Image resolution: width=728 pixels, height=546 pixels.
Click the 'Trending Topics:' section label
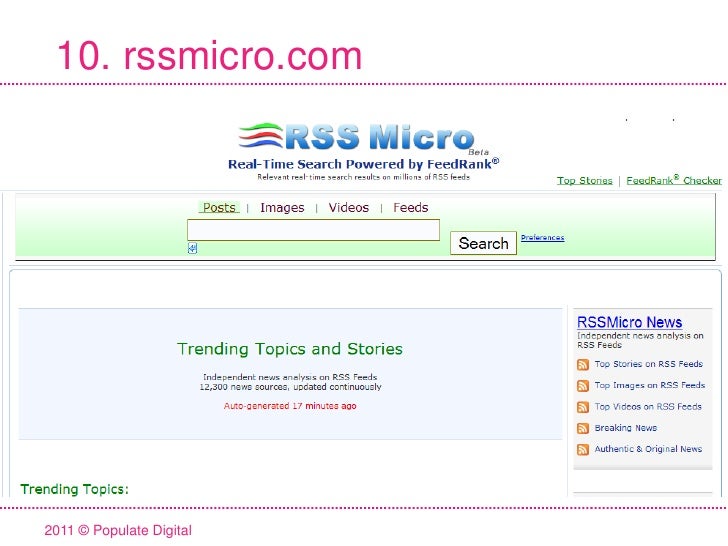pyautogui.click(x=74, y=489)
